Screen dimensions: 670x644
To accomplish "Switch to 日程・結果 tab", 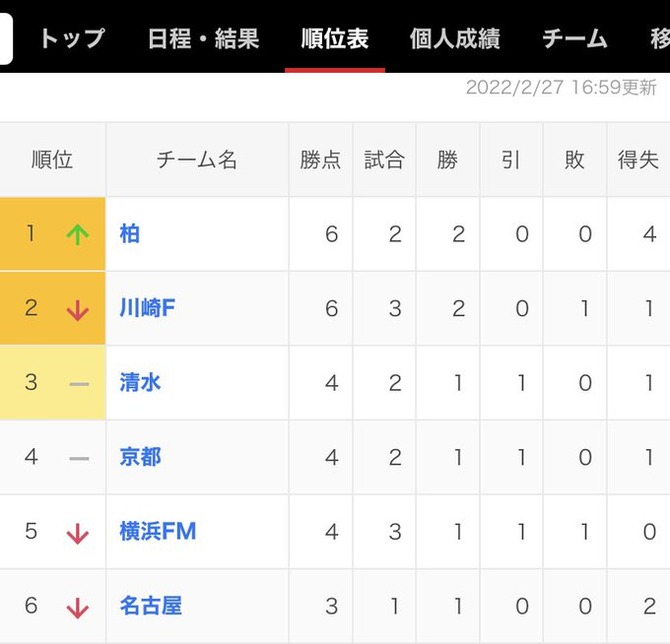I will [203, 38].
